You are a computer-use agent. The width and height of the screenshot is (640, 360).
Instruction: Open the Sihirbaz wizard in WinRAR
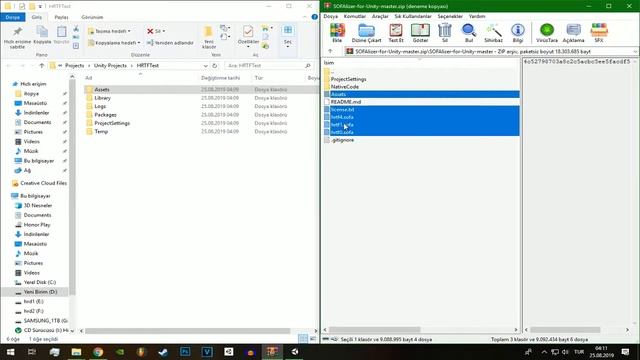click(x=493, y=33)
